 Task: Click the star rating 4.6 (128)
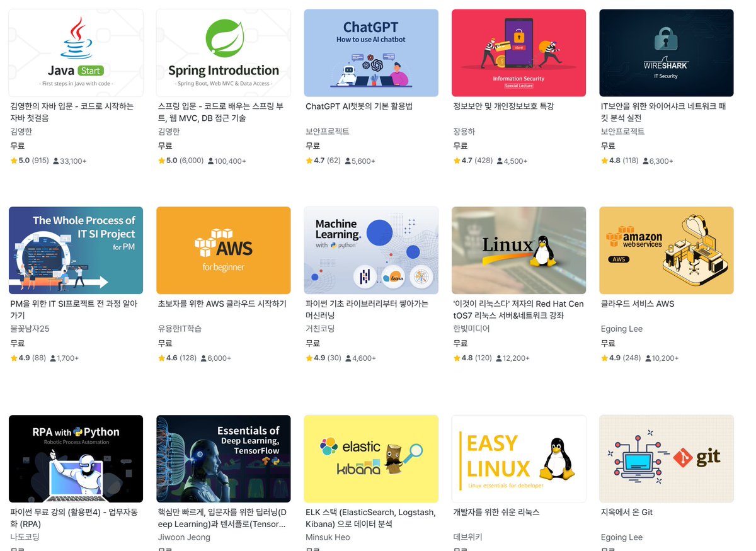pos(178,358)
